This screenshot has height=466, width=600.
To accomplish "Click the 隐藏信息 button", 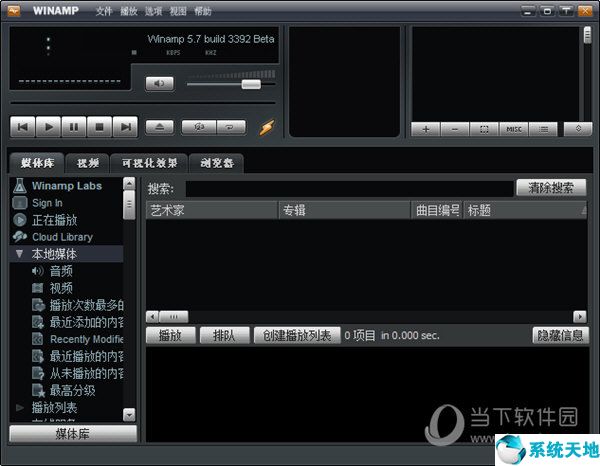I will (560, 336).
